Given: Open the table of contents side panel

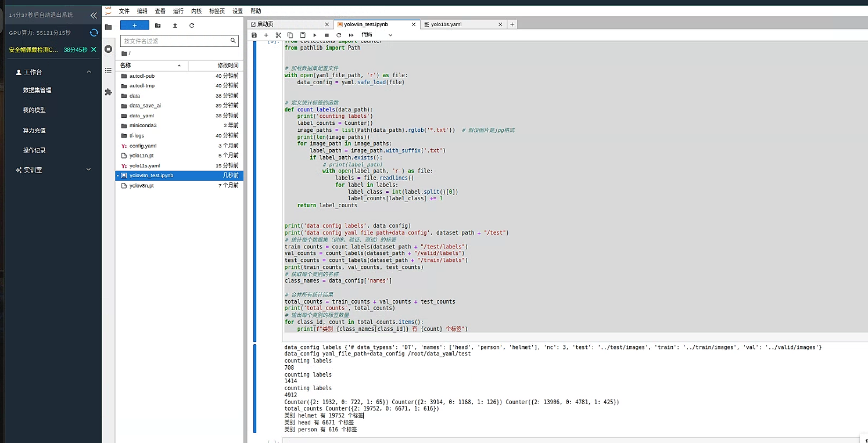Looking at the screenshot, I should [x=108, y=70].
